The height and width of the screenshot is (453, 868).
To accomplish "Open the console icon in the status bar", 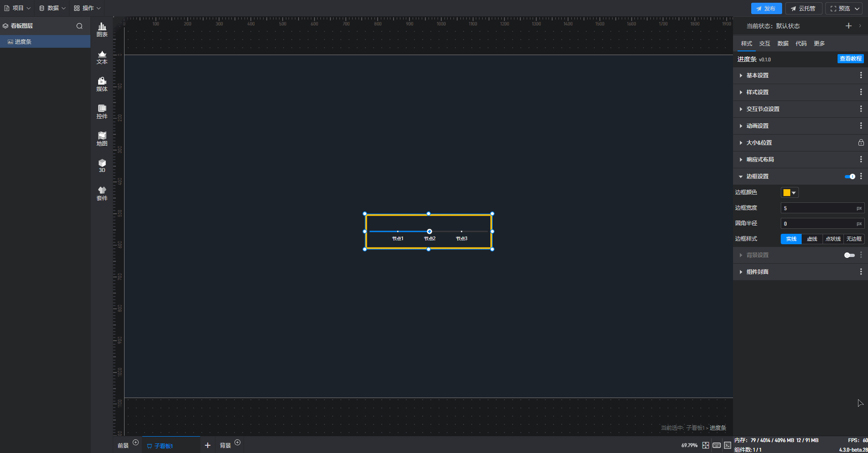I will 728,445.
